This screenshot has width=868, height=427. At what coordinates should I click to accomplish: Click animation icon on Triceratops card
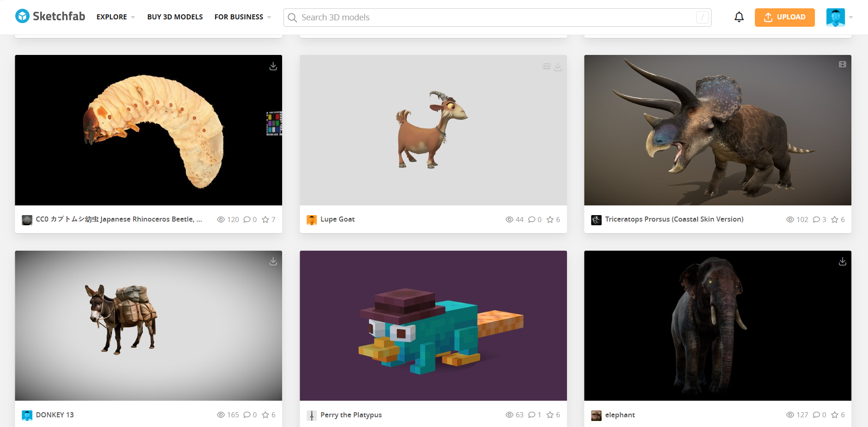click(842, 65)
